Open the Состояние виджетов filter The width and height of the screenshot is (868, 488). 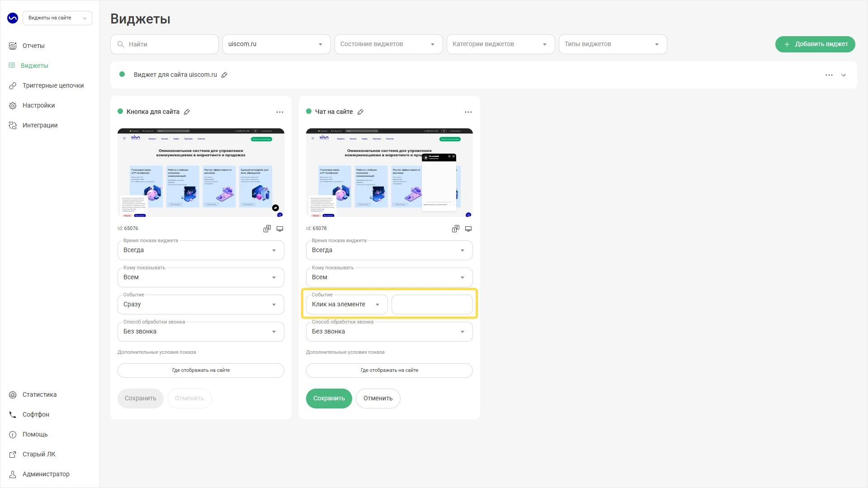[x=389, y=44]
